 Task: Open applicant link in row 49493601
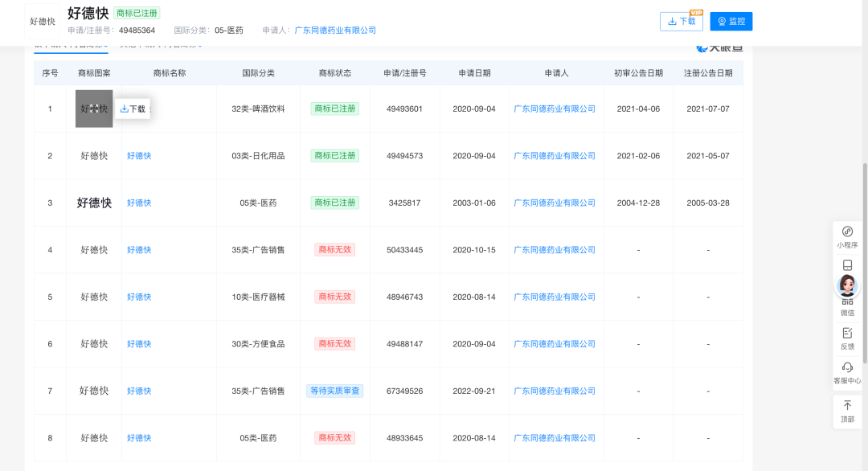click(555, 109)
